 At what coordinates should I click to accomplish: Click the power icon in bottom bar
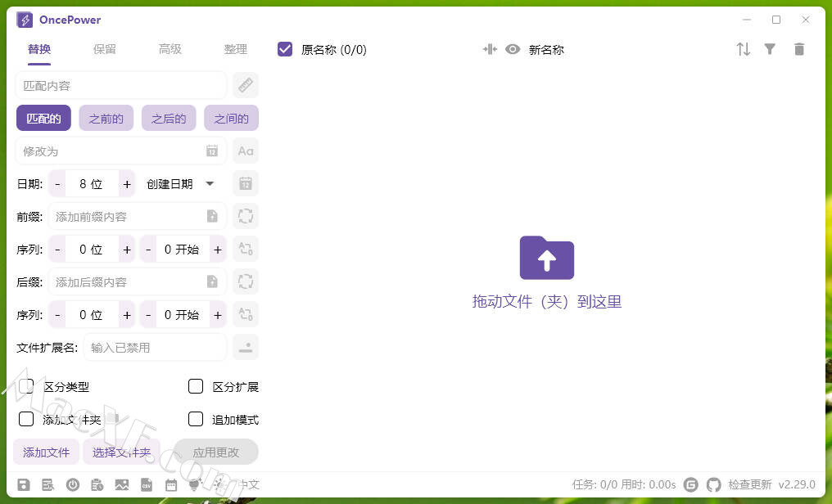(73, 484)
